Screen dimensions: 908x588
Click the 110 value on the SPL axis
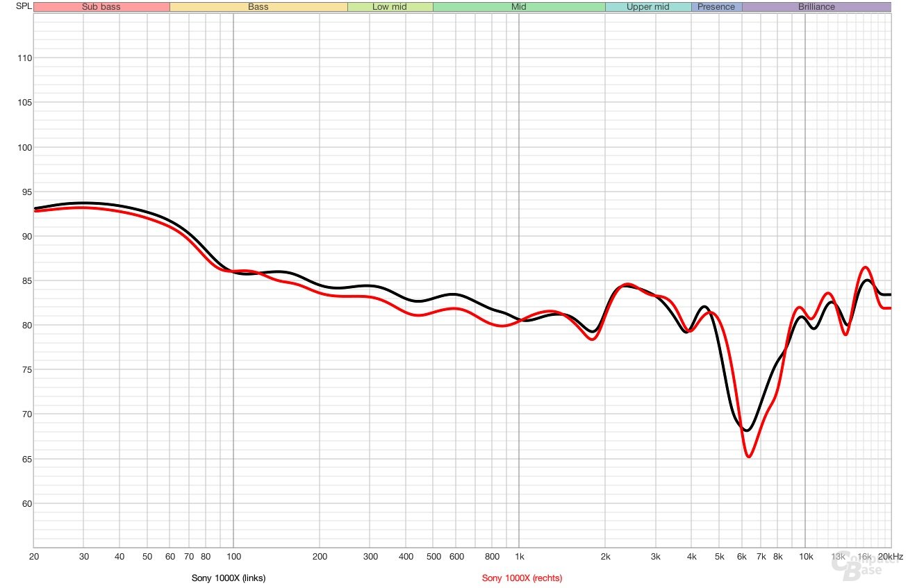coord(24,58)
